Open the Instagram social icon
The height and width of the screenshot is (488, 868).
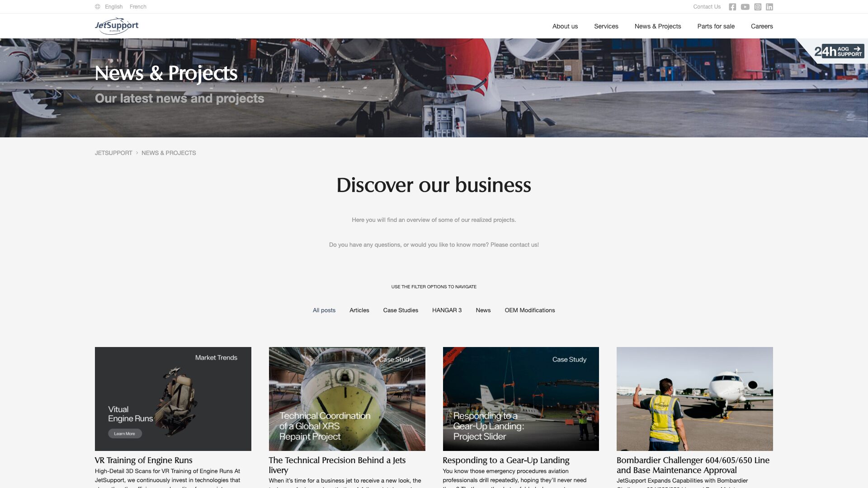tap(758, 7)
